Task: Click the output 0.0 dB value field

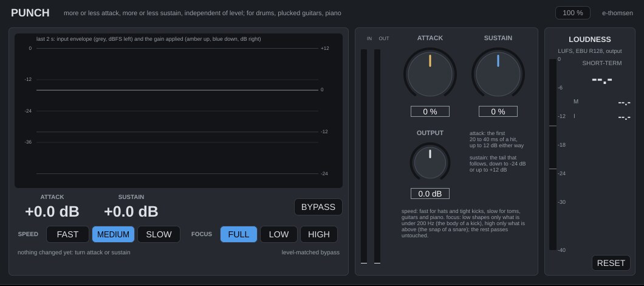Action: pos(430,194)
